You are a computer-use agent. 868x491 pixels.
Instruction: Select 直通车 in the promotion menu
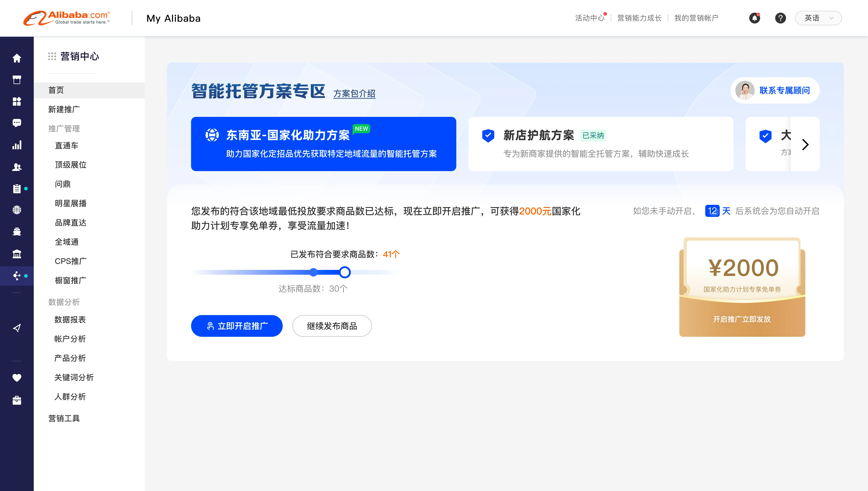(x=67, y=145)
